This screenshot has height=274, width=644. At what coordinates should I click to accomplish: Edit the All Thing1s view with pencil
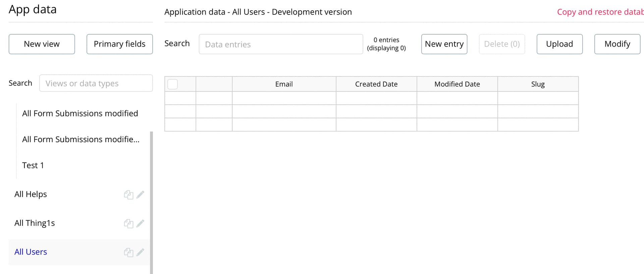[x=140, y=223]
